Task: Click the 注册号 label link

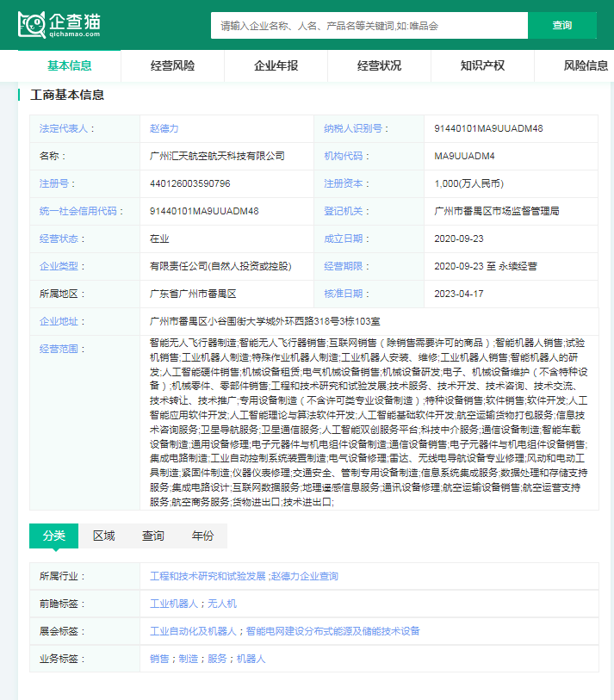Action: (x=54, y=183)
